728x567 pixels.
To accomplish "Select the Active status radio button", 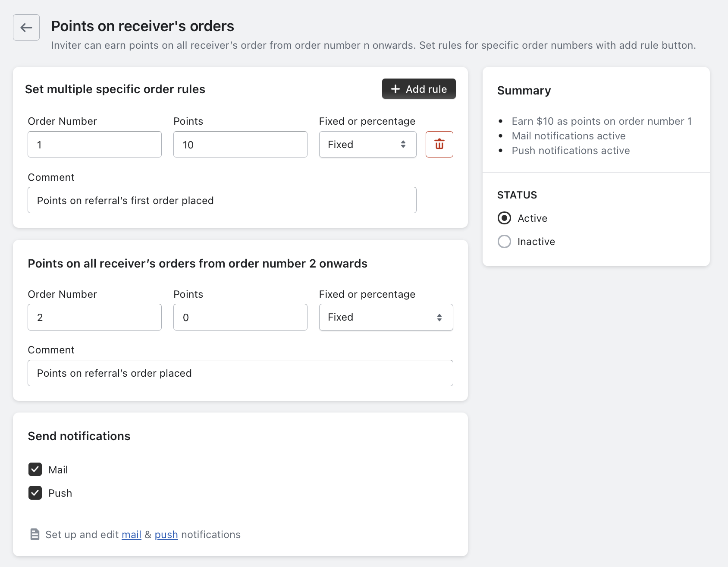I will pos(504,218).
